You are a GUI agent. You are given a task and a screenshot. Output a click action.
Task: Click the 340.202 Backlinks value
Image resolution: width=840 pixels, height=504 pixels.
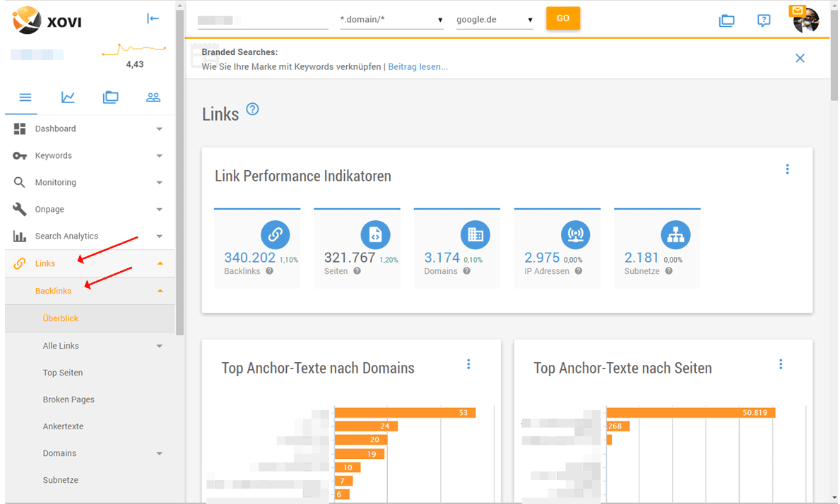point(249,258)
